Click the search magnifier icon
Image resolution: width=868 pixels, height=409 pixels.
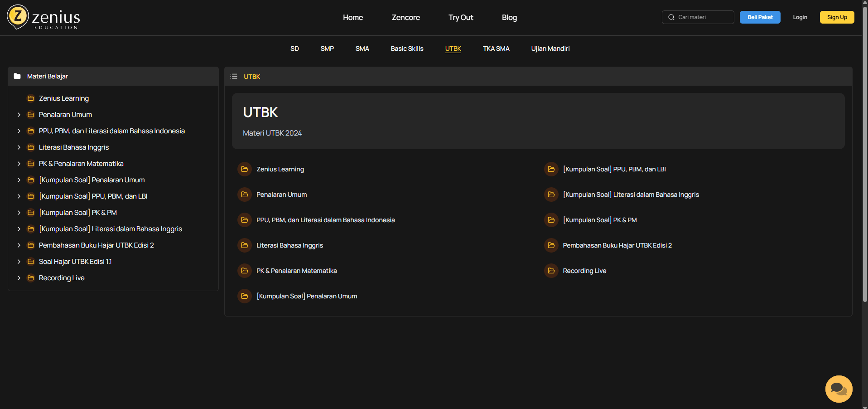pyautogui.click(x=671, y=17)
